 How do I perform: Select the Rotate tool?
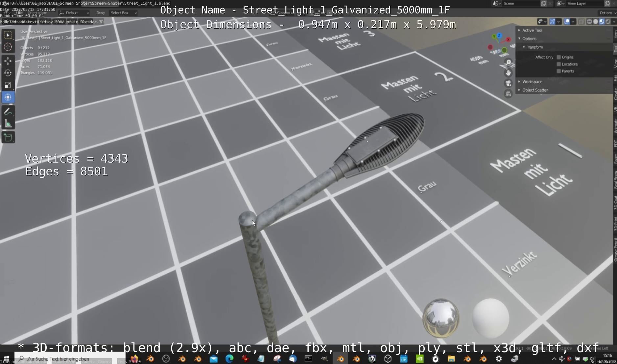[x=8, y=73]
